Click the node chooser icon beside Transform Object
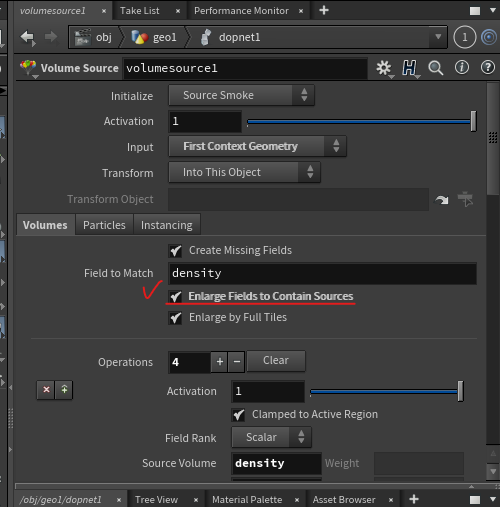Image resolution: width=500 pixels, height=507 pixels. (465, 199)
